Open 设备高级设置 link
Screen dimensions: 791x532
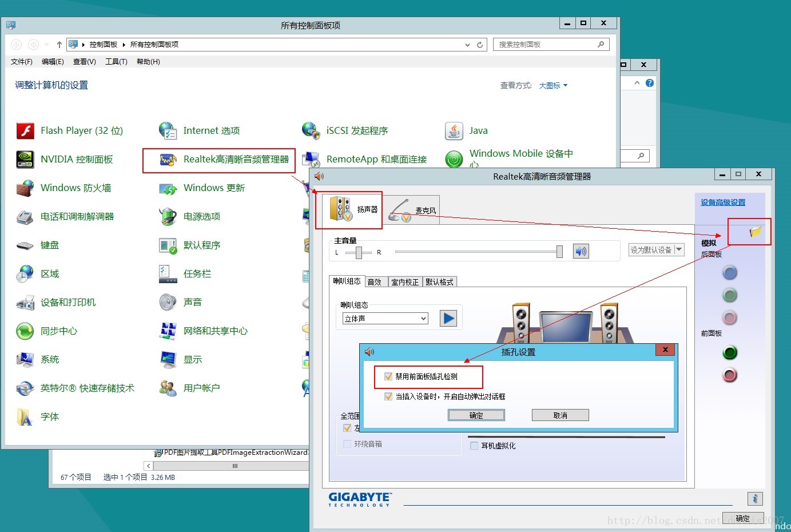(723, 203)
